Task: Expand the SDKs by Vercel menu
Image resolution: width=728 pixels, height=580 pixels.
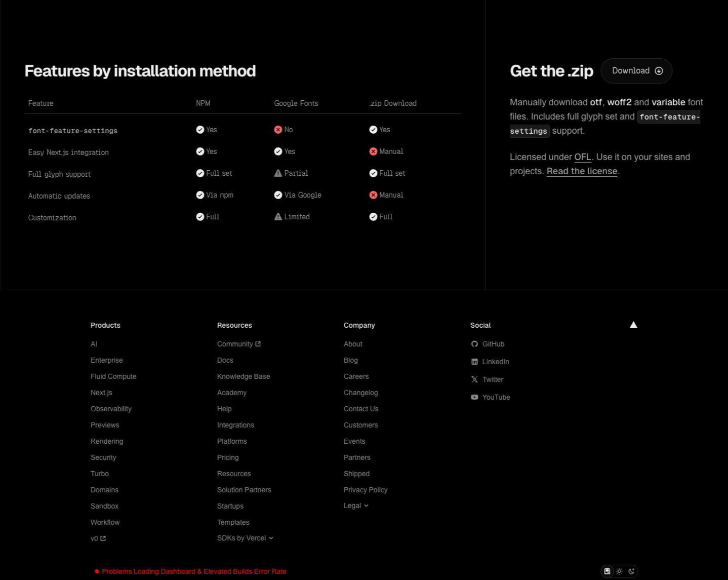Action: (x=245, y=538)
